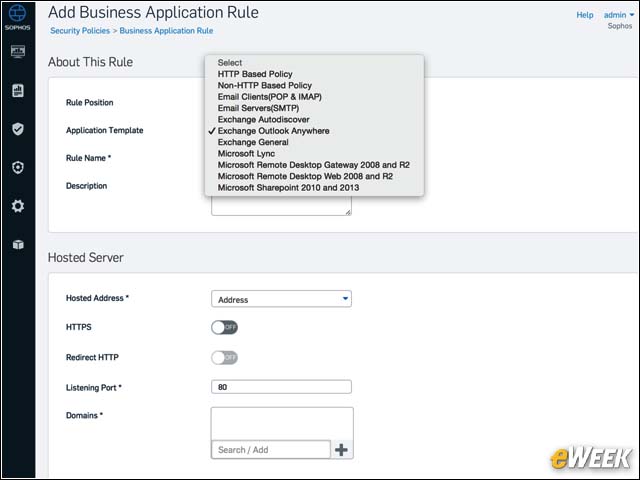Open the Hosted Address dropdown
Screen dimensions: 640x480
[281, 299]
